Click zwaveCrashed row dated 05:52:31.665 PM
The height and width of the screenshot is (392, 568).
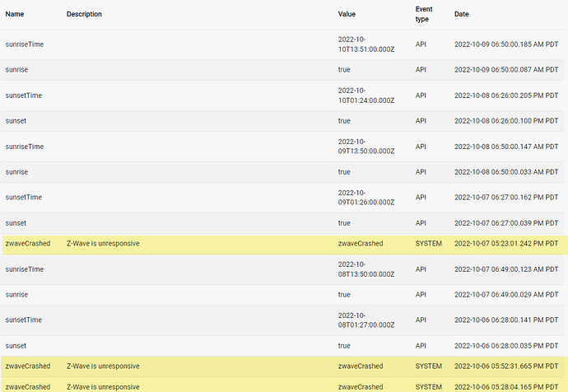284,366
